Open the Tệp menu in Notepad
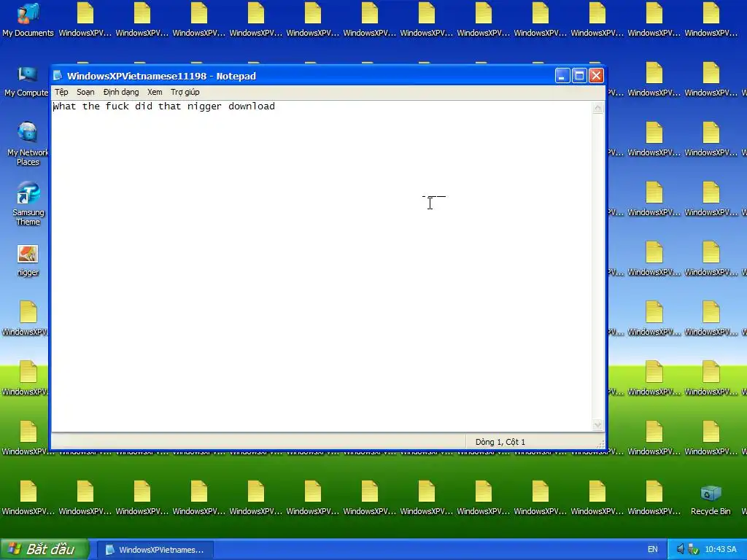Screen dimensions: 747x560 pos(61,92)
